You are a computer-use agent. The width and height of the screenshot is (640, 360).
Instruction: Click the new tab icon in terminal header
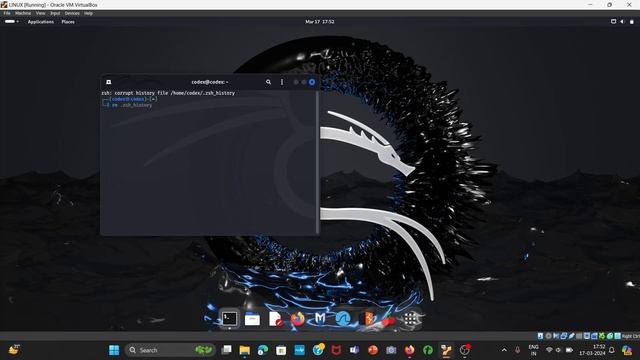tap(109, 82)
